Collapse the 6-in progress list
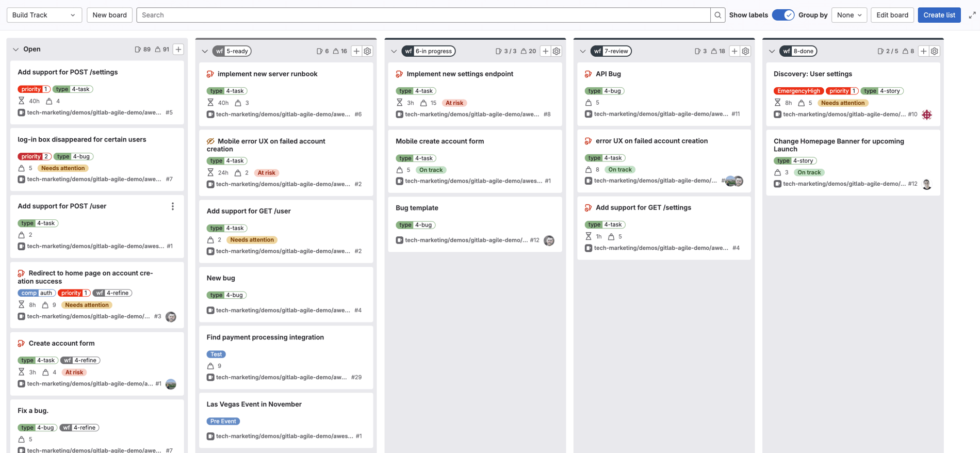 (394, 51)
